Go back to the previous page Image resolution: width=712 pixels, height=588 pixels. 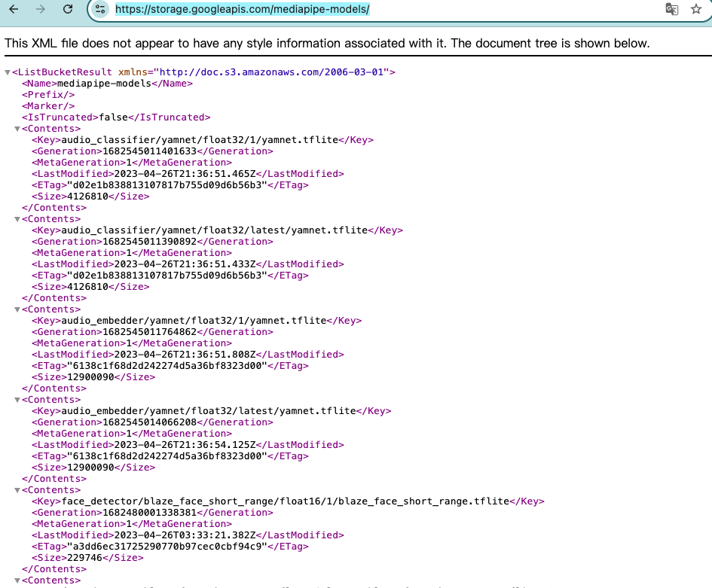[14, 9]
